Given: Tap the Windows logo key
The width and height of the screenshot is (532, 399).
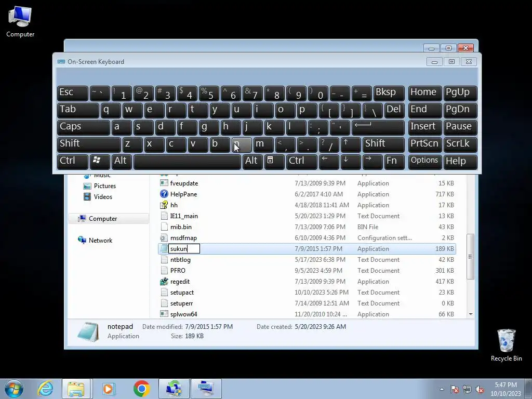Looking at the screenshot, I should tap(100, 162).
